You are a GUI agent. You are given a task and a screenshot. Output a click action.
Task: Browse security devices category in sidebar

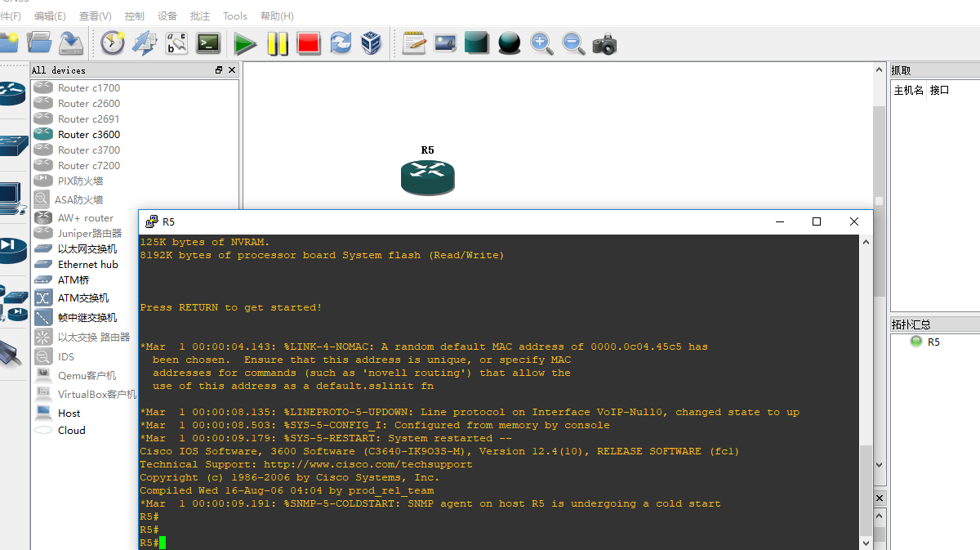point(12,249)
